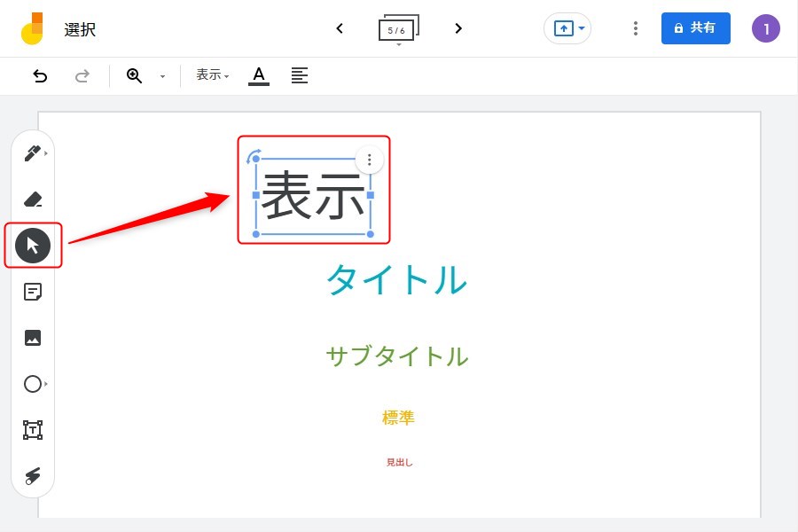Open the selected text box options menu

(x=370, y=160)
